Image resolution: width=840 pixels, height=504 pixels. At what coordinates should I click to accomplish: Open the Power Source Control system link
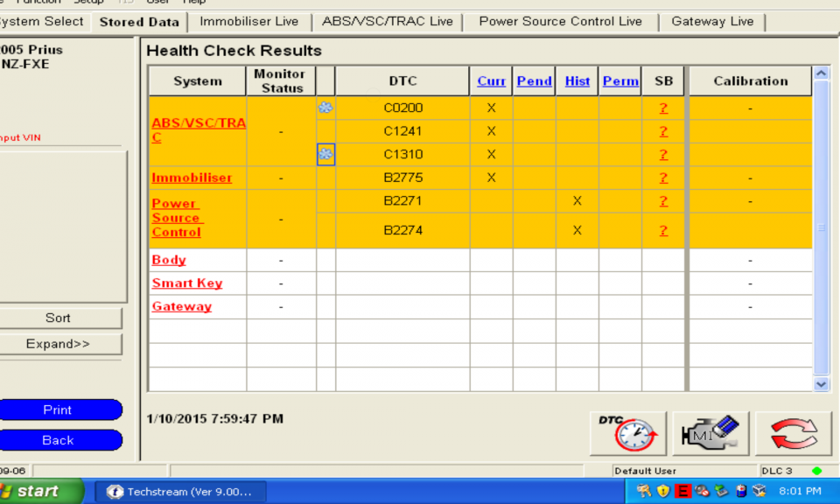[177, 218]
